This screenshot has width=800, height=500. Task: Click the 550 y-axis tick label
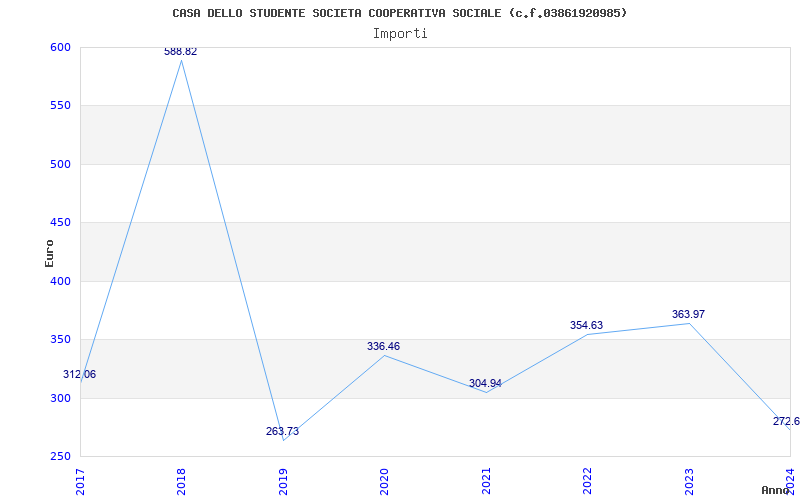point(60,106)
